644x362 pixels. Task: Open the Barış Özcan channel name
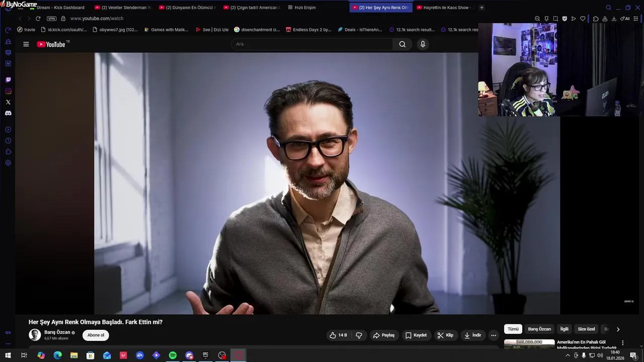[x=57, y=332]
